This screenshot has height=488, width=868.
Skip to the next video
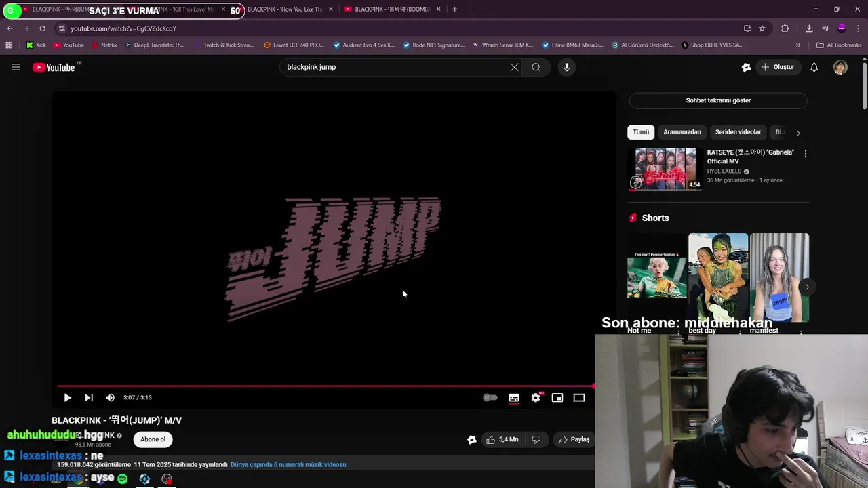coord(89,398)
